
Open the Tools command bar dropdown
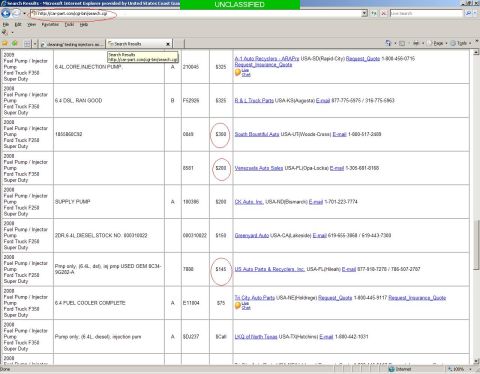click(461, 43)
